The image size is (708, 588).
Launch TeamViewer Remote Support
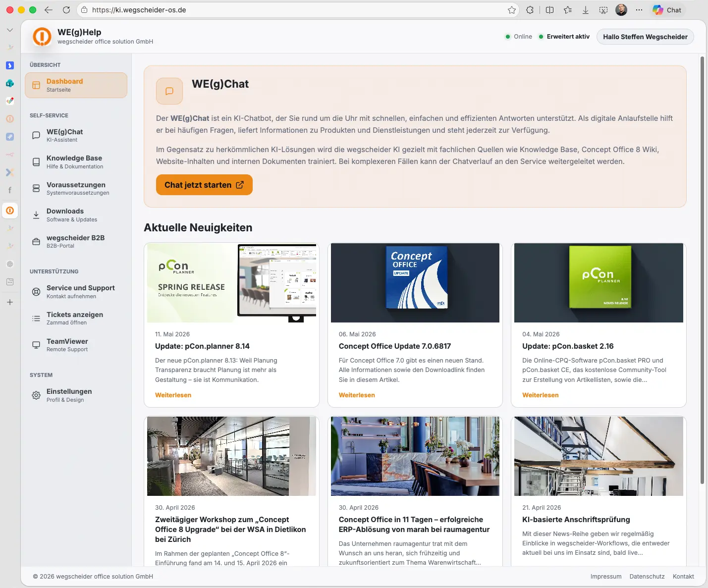pos(76,345)
